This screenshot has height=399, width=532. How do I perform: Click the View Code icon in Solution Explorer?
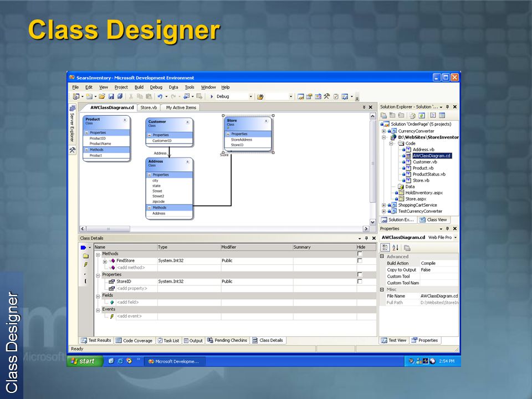(x=433, y=115)
